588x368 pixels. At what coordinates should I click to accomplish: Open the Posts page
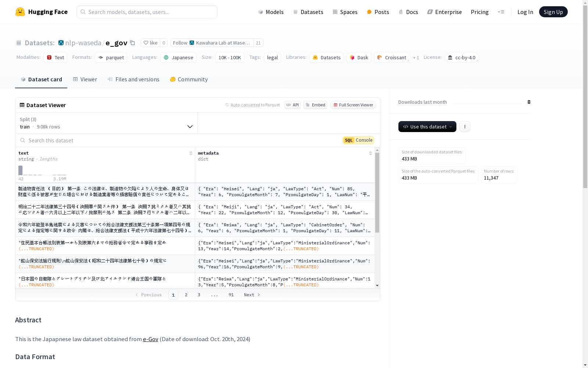pyautogui.click(x=378, y=12)
